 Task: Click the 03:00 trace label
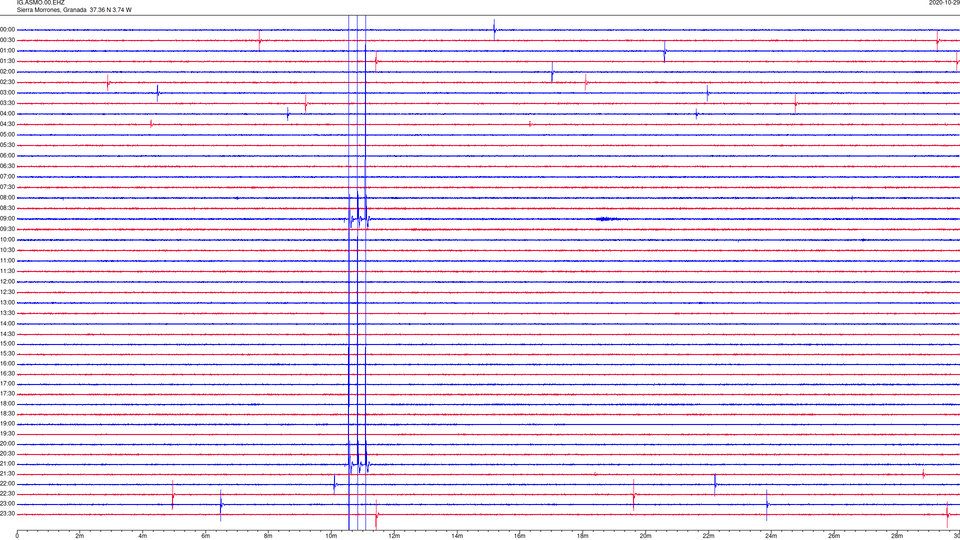(7, 92)
